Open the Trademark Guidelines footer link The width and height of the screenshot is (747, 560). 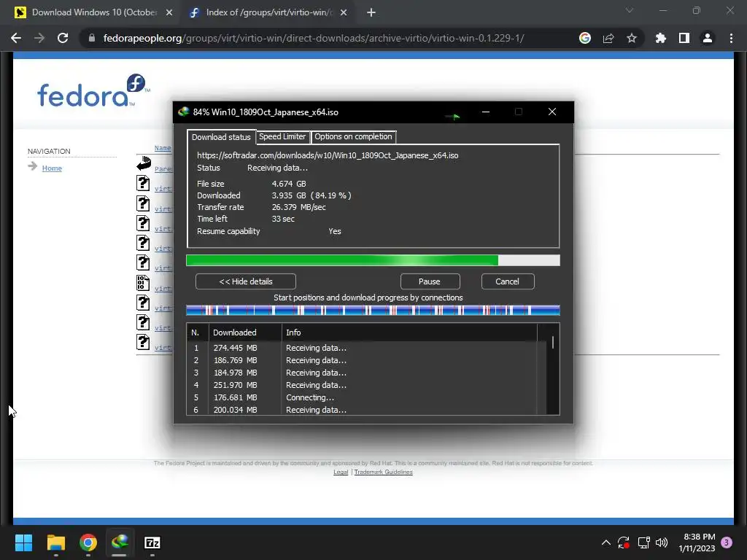click(384, 472)
